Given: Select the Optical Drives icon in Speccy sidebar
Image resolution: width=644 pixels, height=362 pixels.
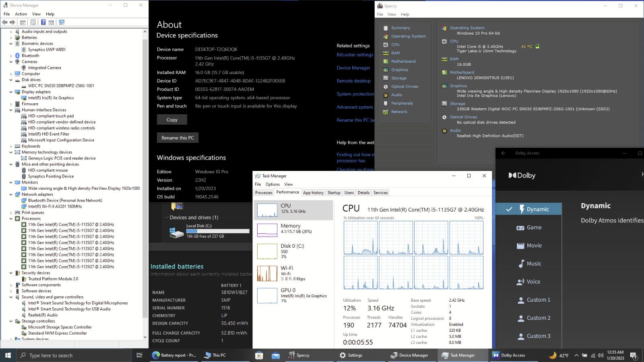Looking at the screenshot, I should coord(386,86).
